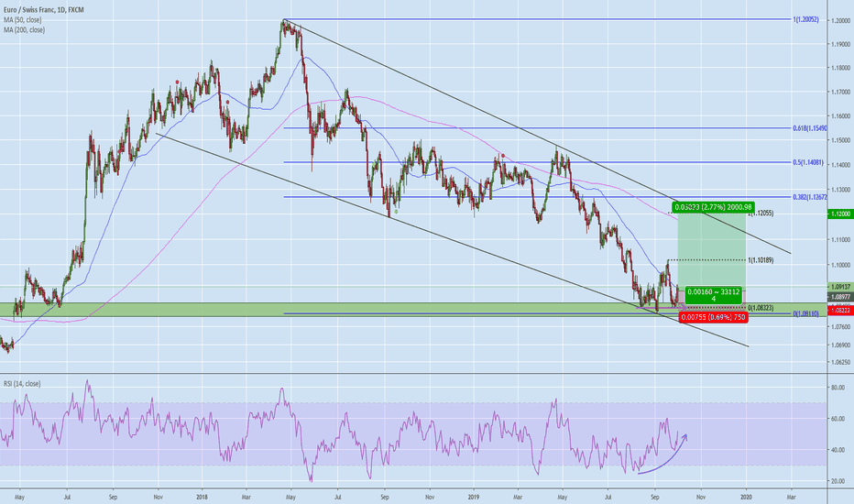Click the 1.06250 price axis label

point(841,362)
